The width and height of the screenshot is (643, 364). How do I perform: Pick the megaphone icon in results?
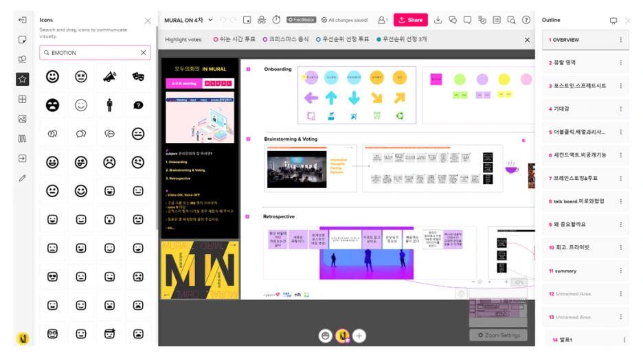[109, 77]
